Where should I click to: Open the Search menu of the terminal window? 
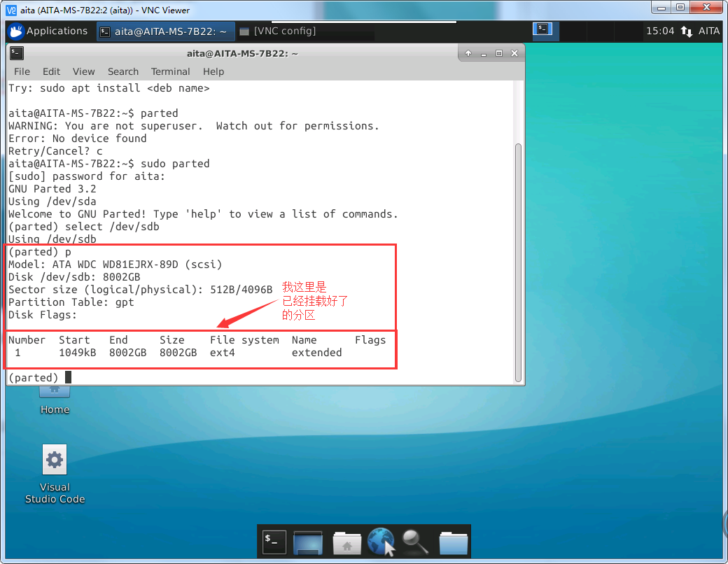pyautogui.click(x=123, y=71)
